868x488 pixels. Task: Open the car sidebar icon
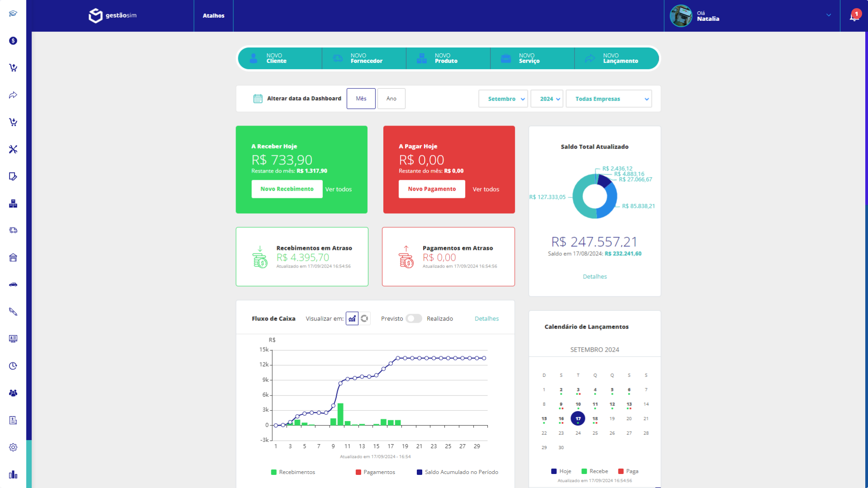coord(13,285)
